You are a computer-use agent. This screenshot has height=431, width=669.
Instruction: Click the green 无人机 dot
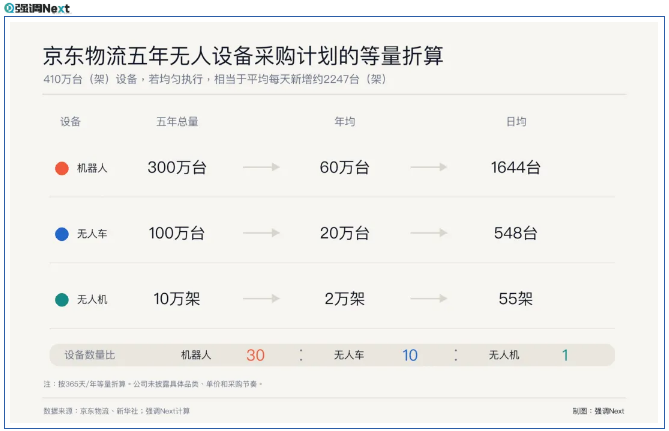tap(62, 300)
